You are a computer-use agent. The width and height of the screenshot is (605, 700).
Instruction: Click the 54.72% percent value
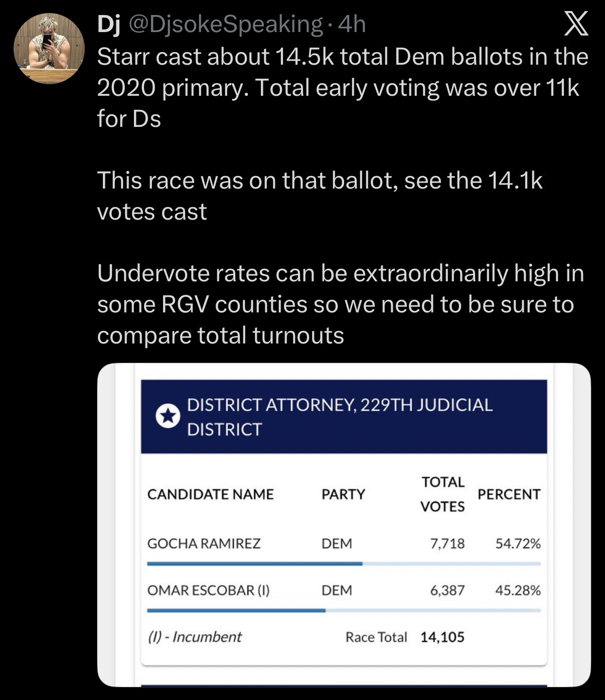[518, 544]
